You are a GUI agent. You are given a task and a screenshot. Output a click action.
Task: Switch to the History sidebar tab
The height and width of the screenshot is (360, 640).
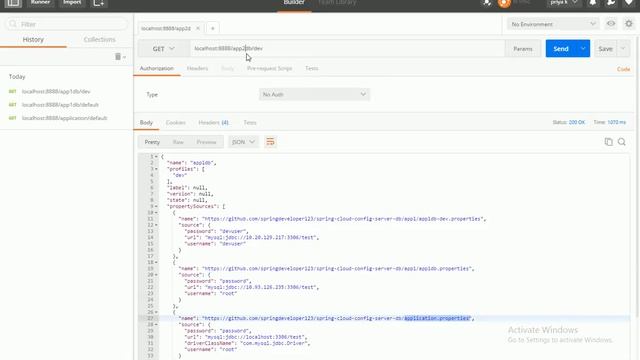click(33, 40)
